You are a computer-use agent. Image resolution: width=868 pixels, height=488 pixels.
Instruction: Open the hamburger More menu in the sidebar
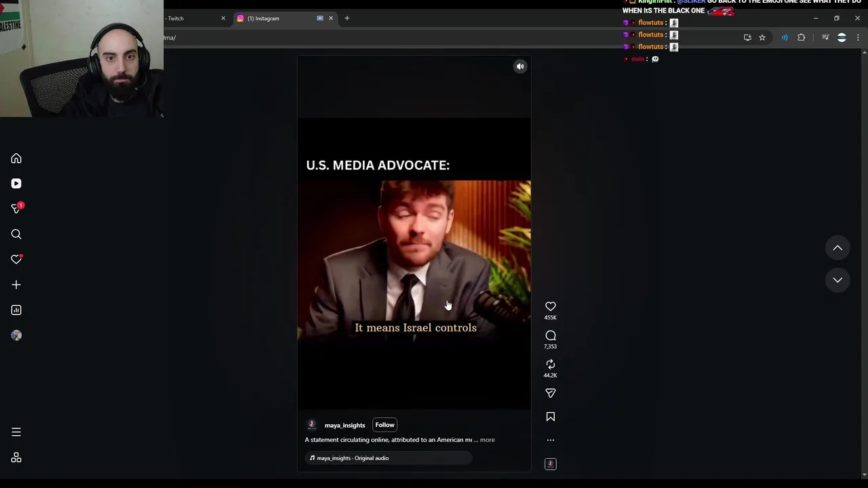coord(16,432)
